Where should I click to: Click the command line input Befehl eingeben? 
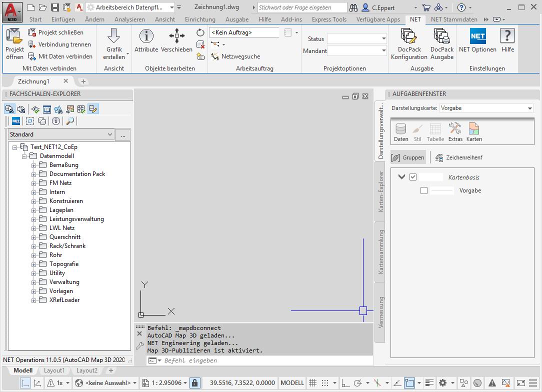(x=259, y=360)
